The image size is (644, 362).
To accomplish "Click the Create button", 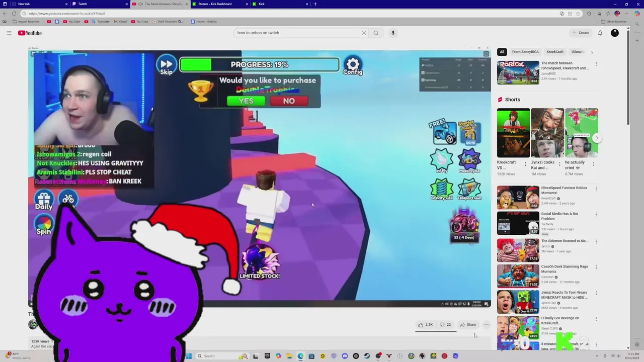I will [581, 33].
